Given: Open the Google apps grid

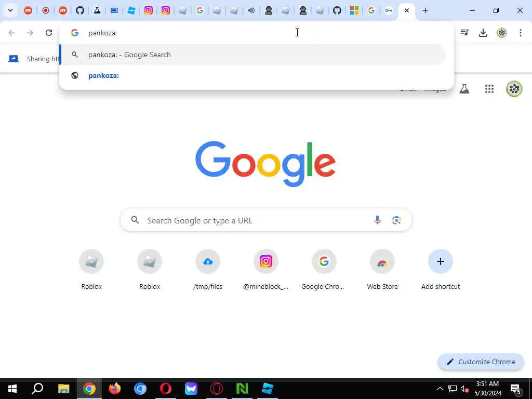Looking at the screenshot, I should (489, 89).
